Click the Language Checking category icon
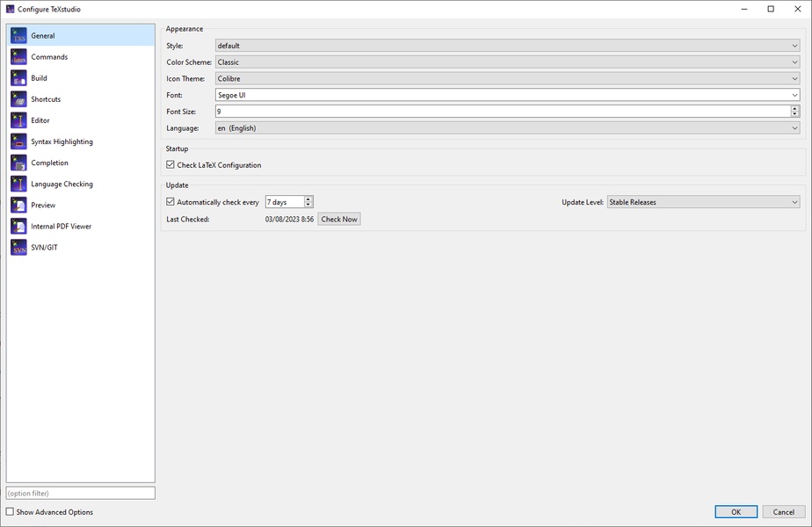812x527 pixels. click(x=18, y=184)
